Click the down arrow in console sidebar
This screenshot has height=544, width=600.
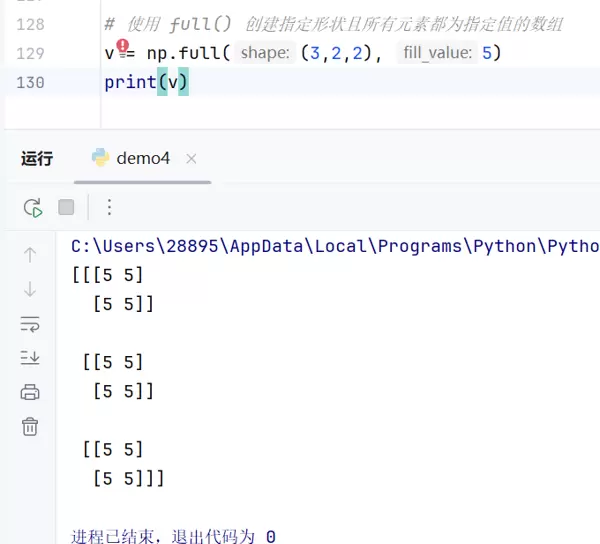30,289
